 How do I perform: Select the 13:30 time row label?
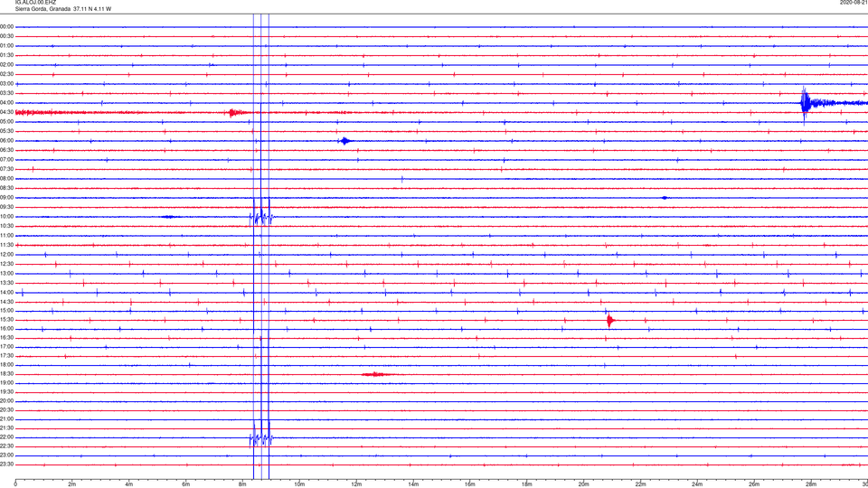pos(7,283)
